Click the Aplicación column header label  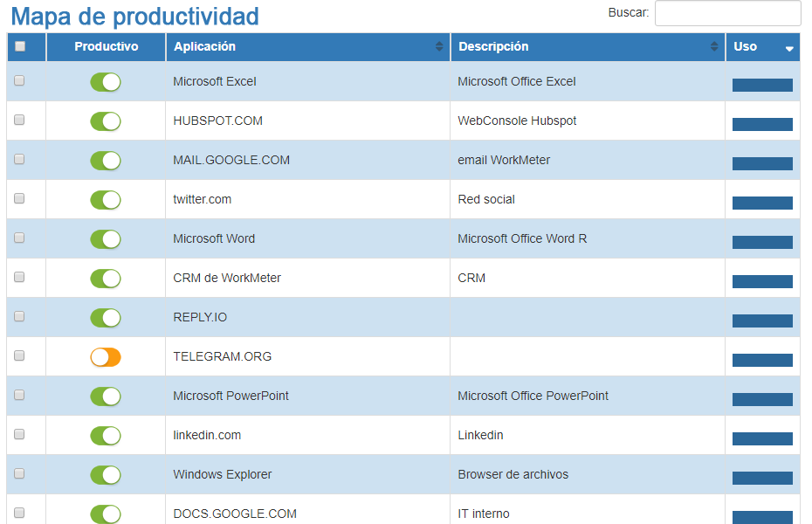(204, 47)
